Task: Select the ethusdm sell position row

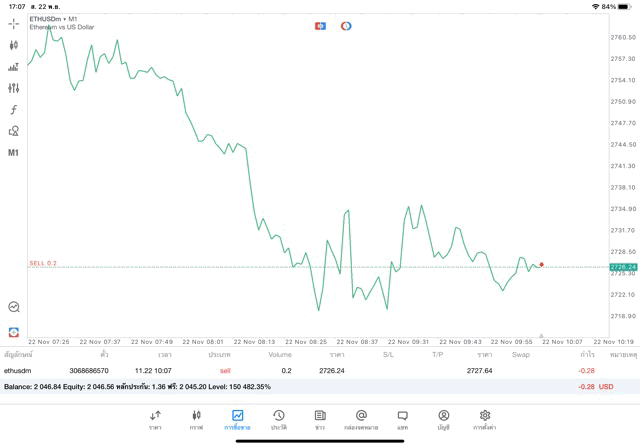Action: coord(300,370)
